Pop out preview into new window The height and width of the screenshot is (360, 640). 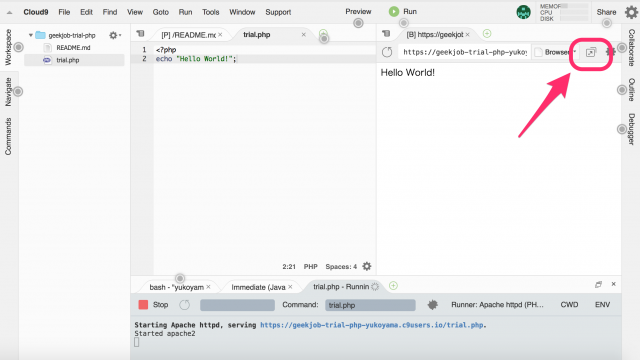(591, 52)
